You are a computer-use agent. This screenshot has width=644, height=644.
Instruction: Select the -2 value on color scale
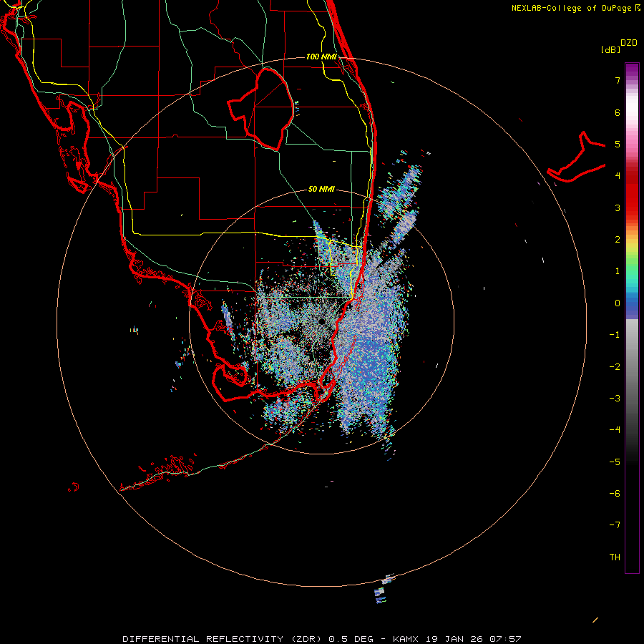click(615, 367)
